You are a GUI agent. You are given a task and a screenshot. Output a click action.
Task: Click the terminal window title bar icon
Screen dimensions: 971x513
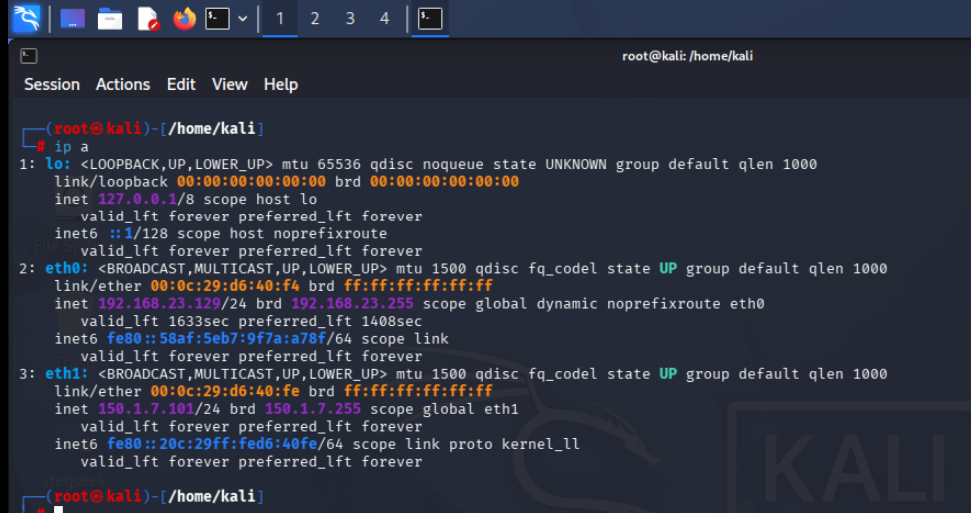28,56
